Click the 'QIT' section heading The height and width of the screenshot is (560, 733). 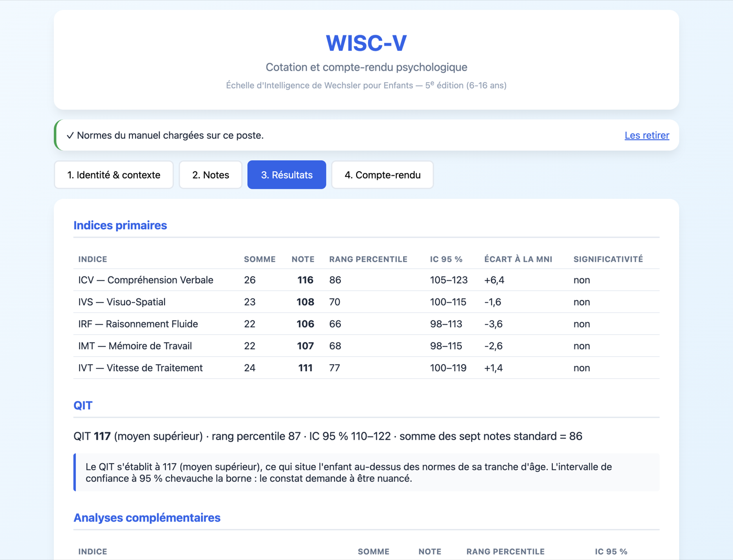pos(83,405)
